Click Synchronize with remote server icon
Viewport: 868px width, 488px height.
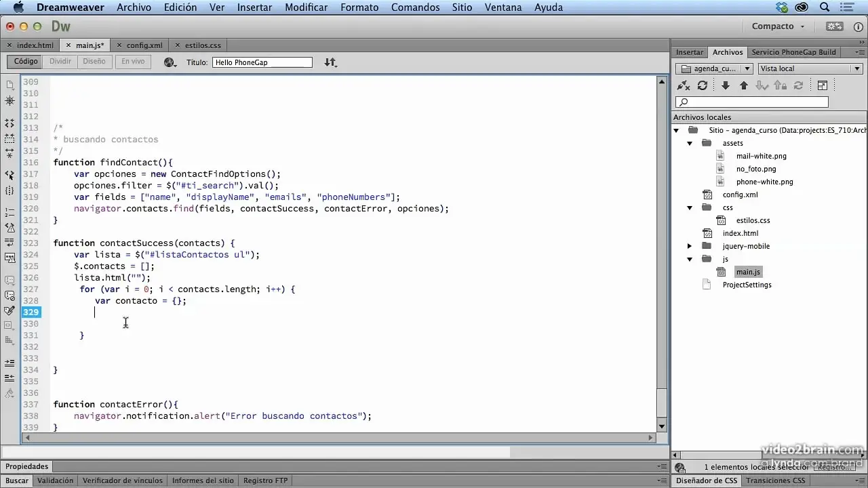click(799, 85)
